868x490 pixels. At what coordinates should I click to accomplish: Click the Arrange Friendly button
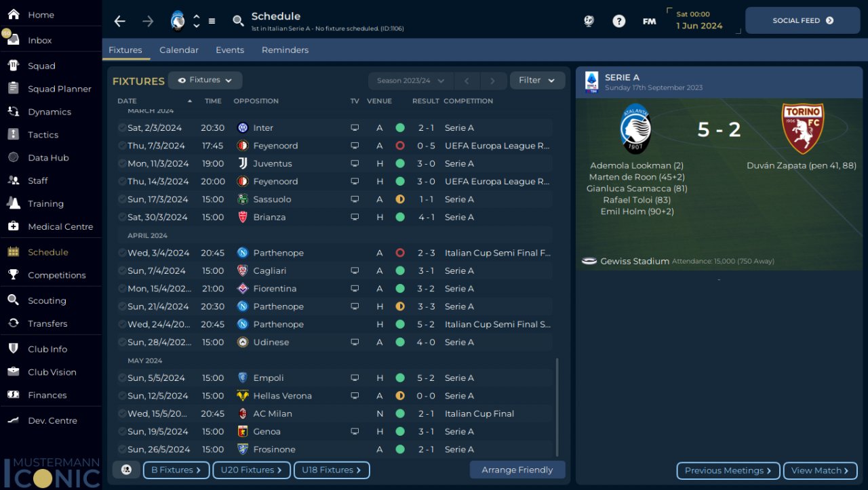(x=517, y=470)
